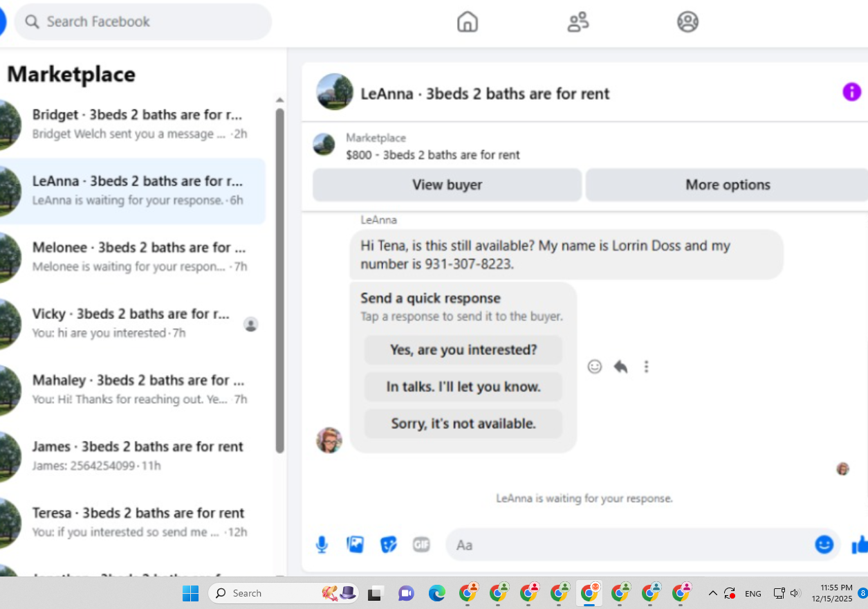Click the Windows taskbar Search box
Screen dimensions: 868x609
point(283,593)
